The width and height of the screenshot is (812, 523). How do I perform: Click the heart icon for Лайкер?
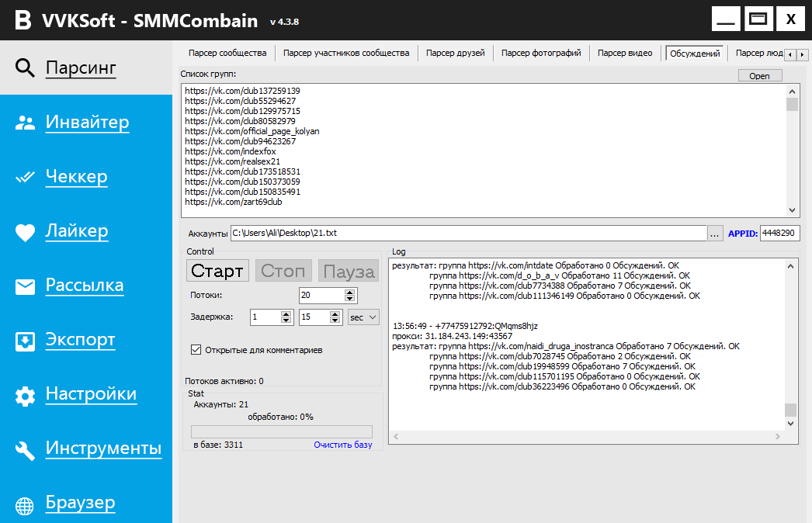pos(25,231)
